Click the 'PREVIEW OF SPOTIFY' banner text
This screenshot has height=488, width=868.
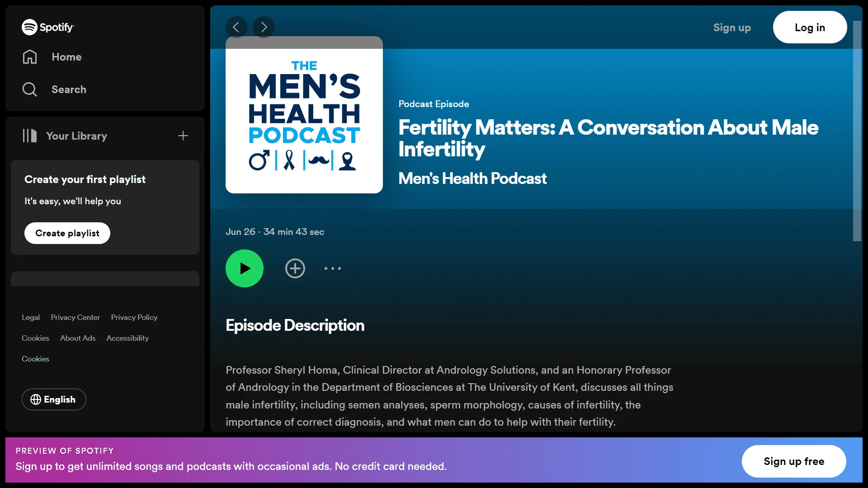[x=65, y=450]
